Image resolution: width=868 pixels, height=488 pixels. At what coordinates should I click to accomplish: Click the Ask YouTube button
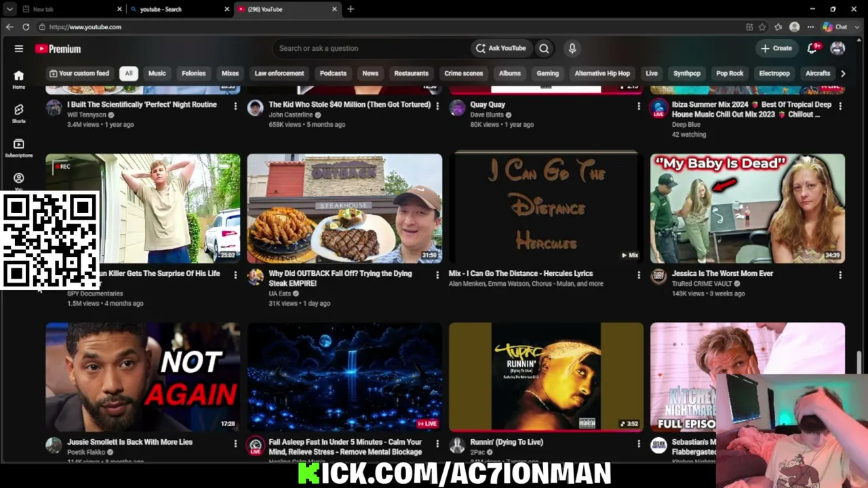point(500,48)
